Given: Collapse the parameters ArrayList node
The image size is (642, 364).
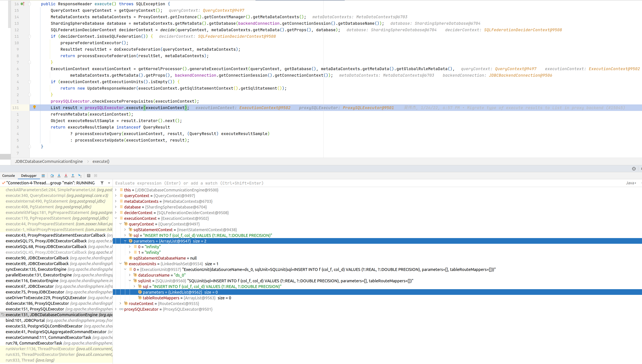Looking at the screenshot, I should click(x=125, y=241).
